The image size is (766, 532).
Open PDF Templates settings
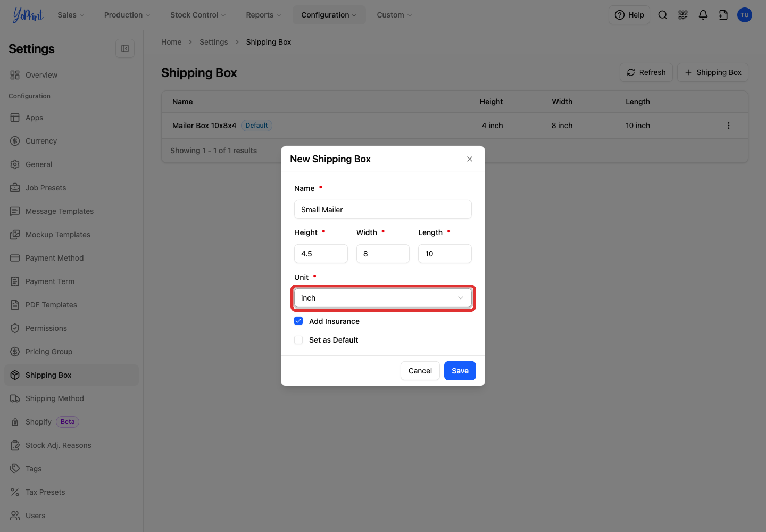[71, 305]
